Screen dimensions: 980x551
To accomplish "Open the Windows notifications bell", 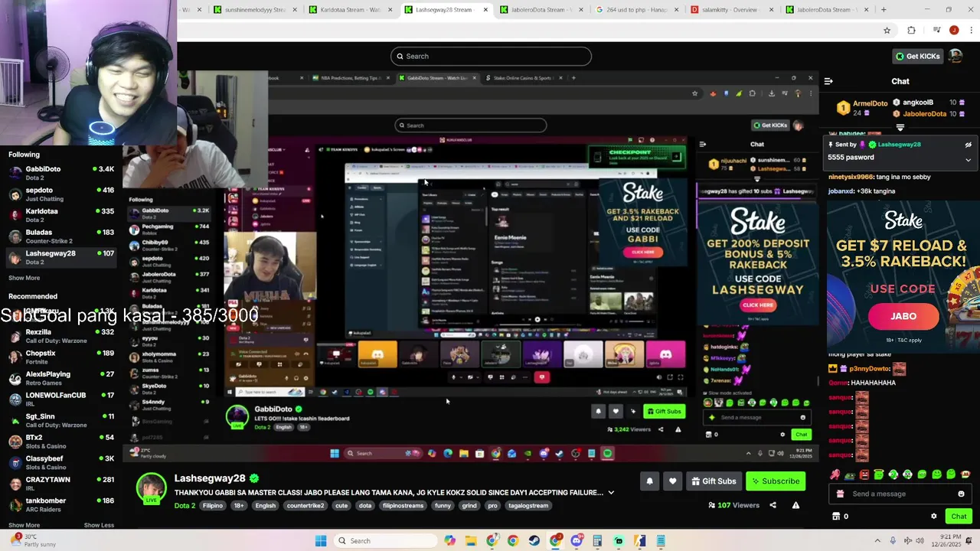I will 969,541.
